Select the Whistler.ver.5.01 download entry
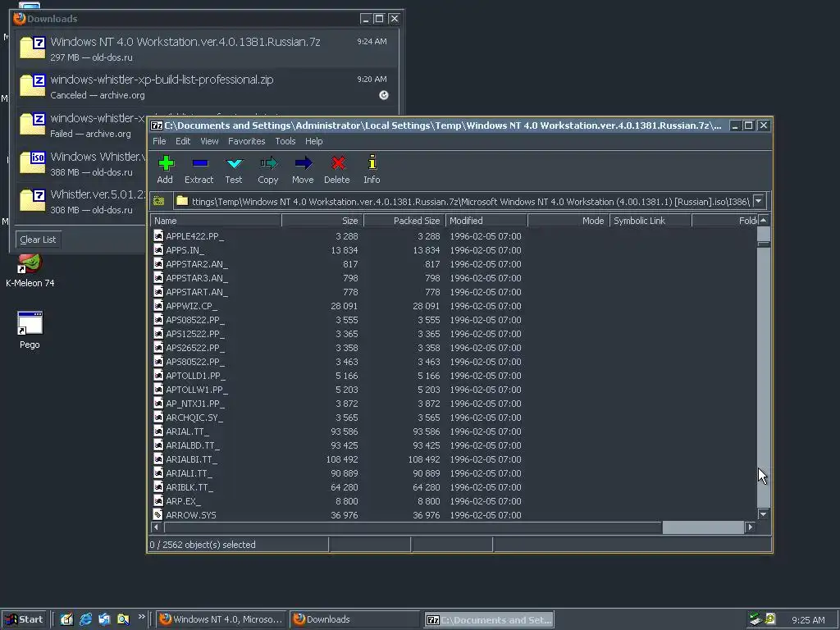The image size is (840, 630). coord(80,201)
